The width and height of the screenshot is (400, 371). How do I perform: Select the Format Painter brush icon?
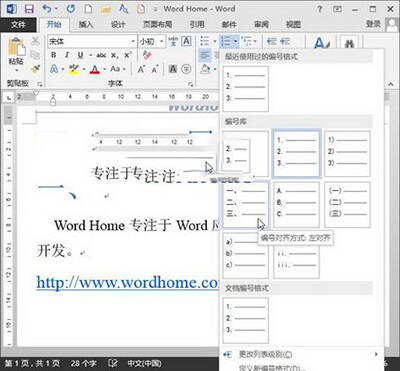point(35,69)
